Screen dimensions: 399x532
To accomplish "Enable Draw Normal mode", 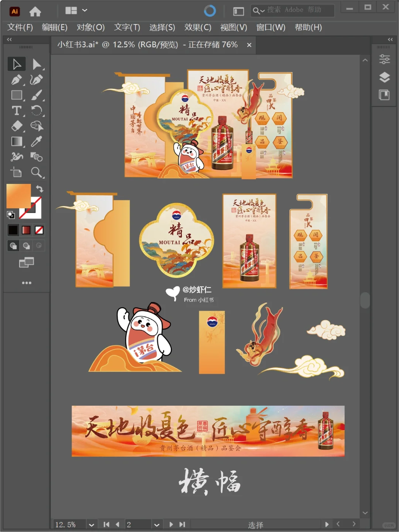I will (x=13, y=246).
